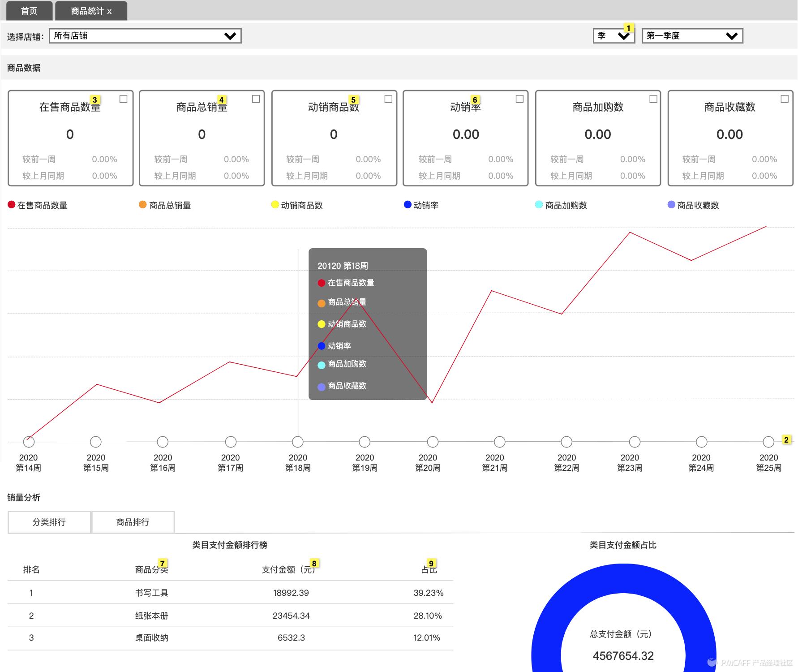
Task: Click the cyan 商品加购数 legend dot
Action: pos(539,205)
